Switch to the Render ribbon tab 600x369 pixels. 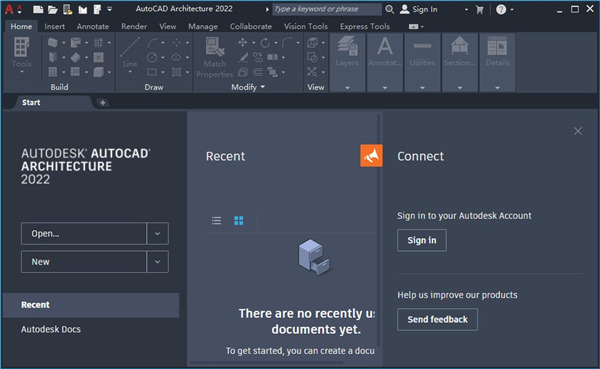pyautogui.click(x=134, y=26)
